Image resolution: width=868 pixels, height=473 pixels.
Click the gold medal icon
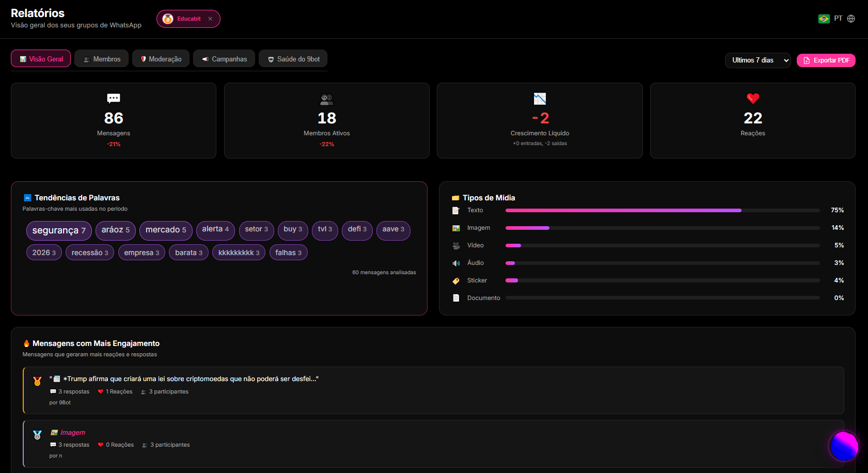coord(37,381)
